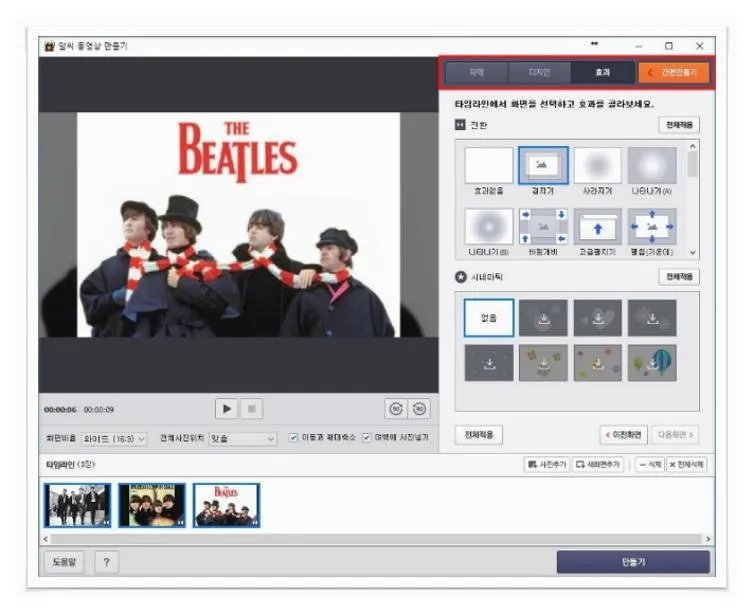
Task: Select the 없음 cinematic option
Action: point(489,318)
